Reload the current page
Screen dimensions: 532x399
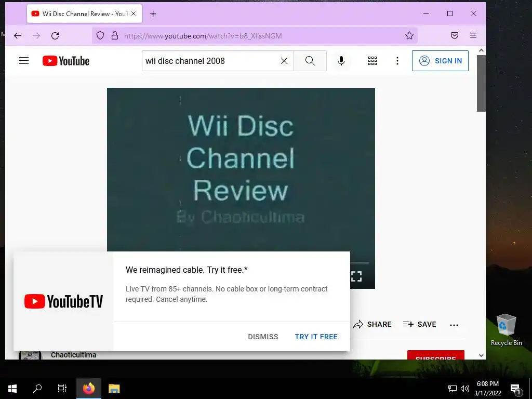click(55, 36)
